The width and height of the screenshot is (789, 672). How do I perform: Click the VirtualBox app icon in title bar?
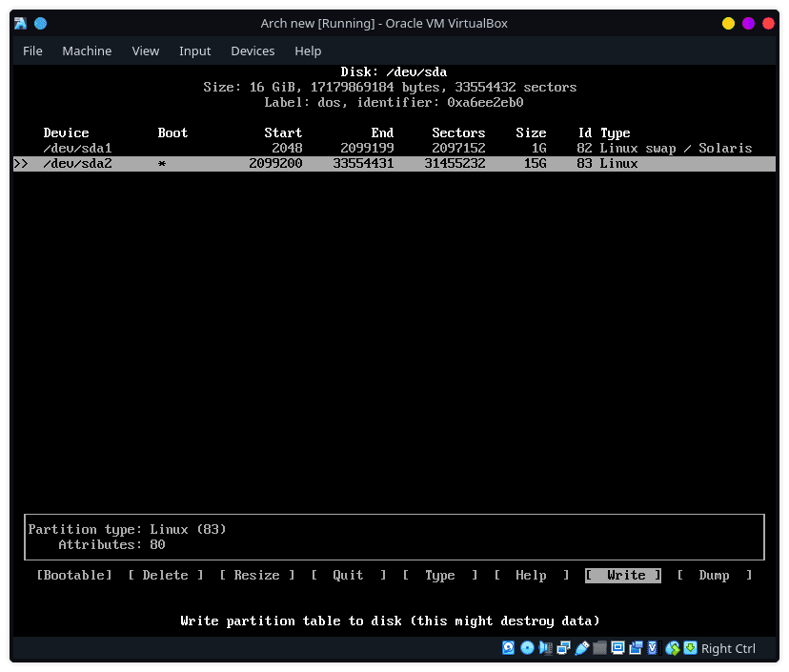(20, 23)
